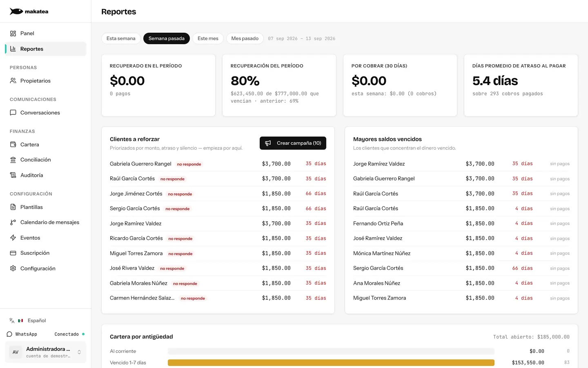Go to Suscripción settings
The height and width of the screenshot is (368, 588).
point(46,253)
